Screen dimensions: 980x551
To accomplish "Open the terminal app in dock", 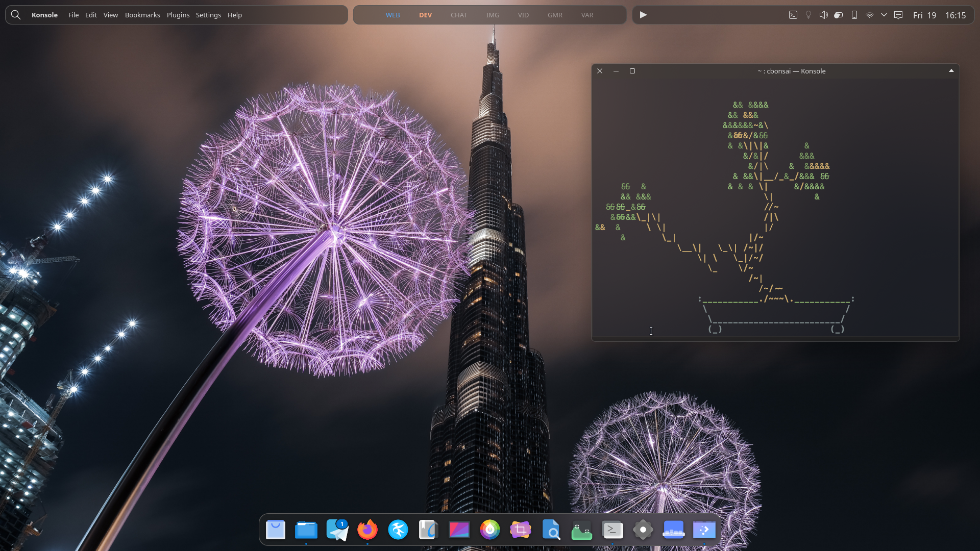I will click(612, 530).
